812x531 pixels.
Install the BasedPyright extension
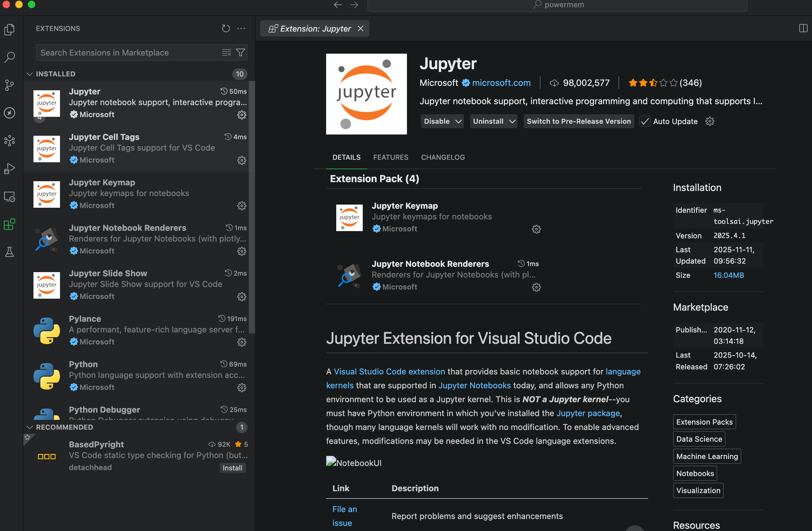(232, 468)
